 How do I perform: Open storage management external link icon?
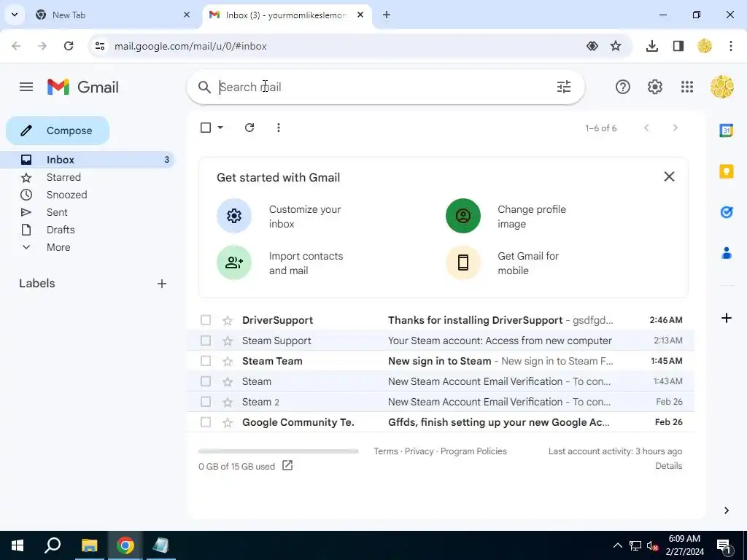pos(287,465)
